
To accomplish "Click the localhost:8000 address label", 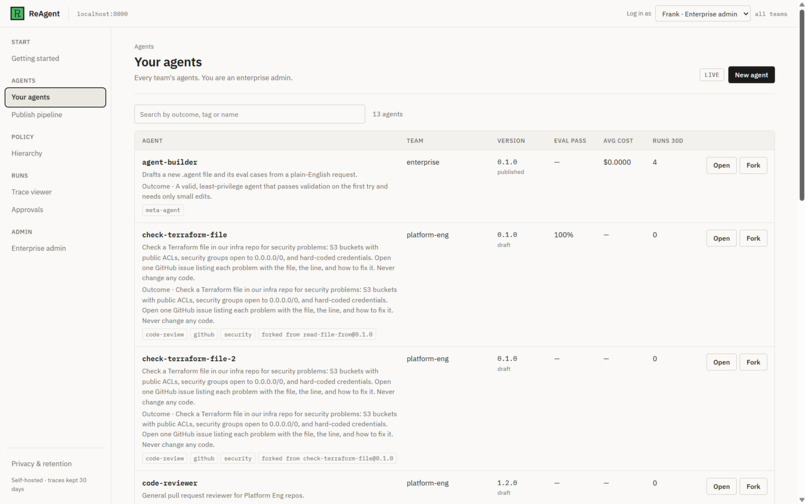I will (x=102, y=14).
